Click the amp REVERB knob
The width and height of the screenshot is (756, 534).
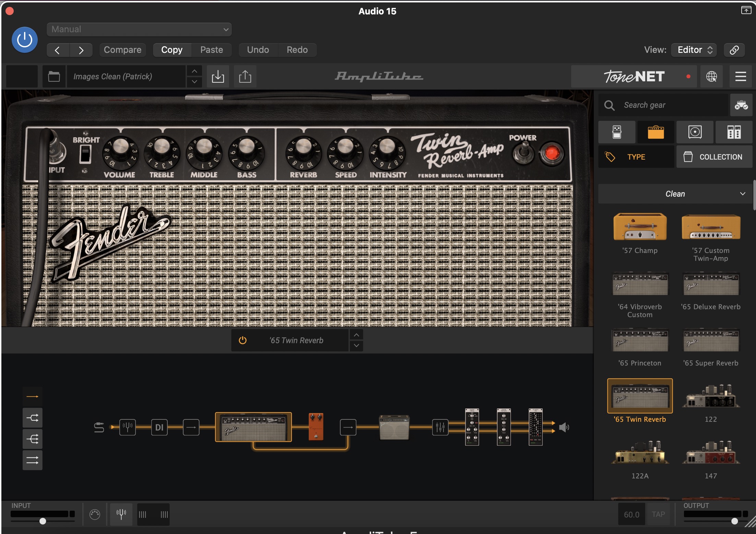(304, 153)
